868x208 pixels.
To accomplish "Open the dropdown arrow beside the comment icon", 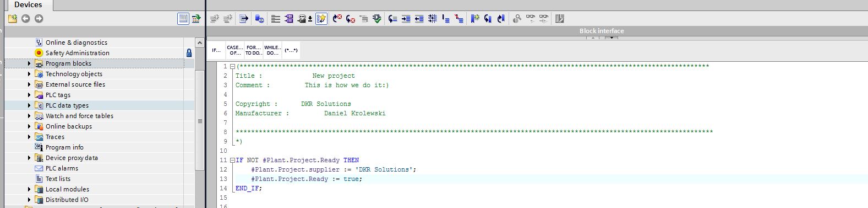I will pyautogui.click(x=310, y=19).
